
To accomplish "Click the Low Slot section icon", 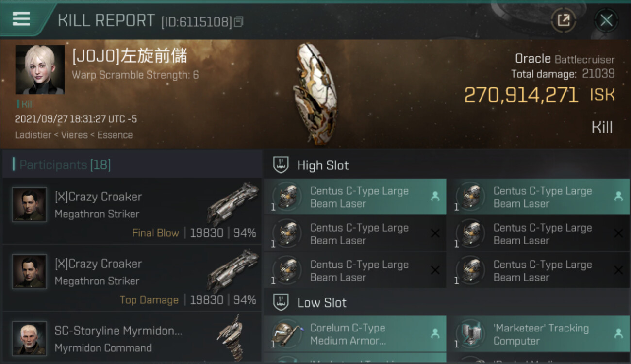I will click(281, 303).
